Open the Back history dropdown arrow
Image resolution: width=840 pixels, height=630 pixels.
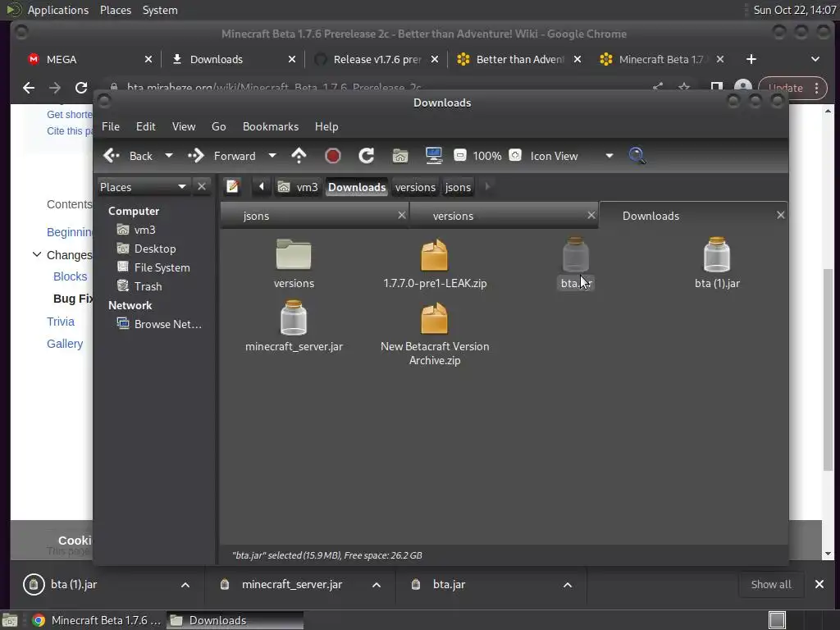[169, 156]
